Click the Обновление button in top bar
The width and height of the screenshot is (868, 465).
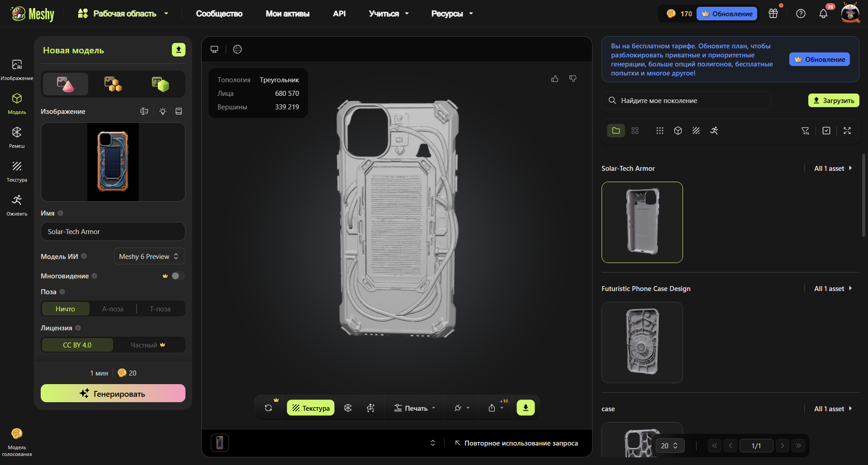(x=727, y=14)
